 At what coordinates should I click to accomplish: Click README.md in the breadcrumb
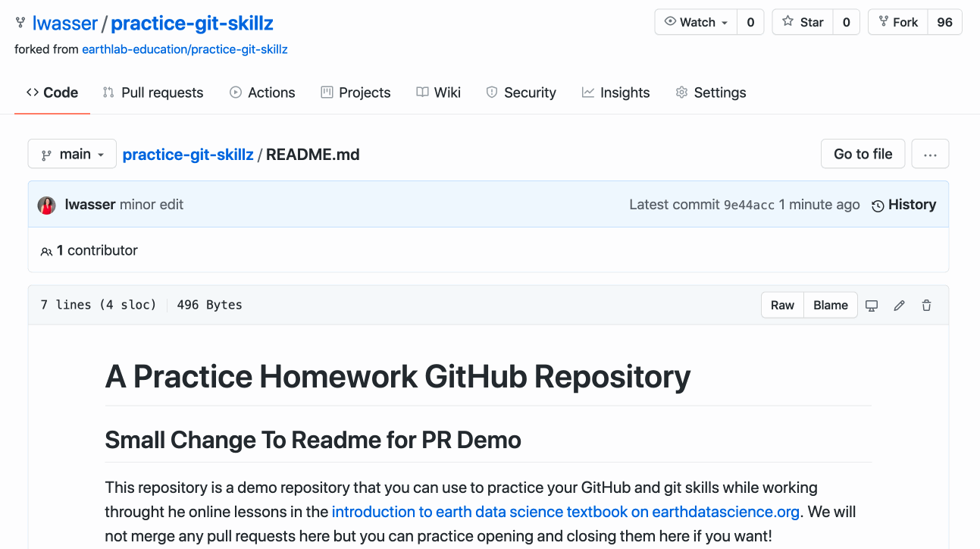[x=313, y=155]
